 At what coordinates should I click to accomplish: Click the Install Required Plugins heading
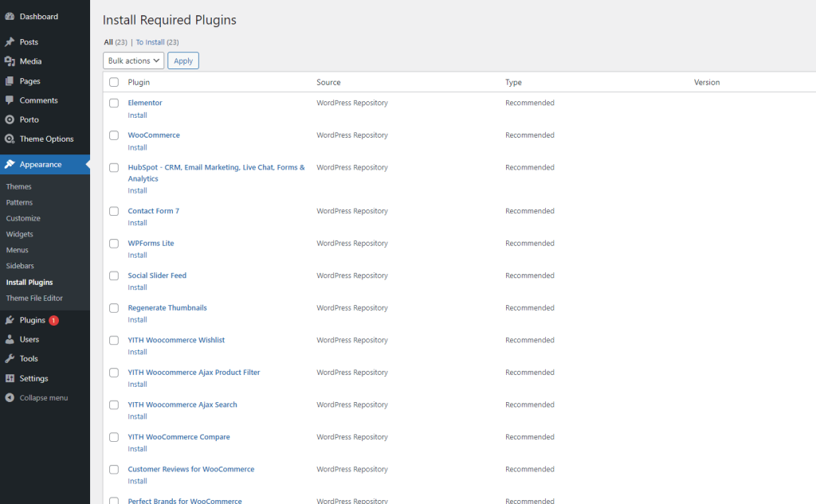[x=169, y=20]
